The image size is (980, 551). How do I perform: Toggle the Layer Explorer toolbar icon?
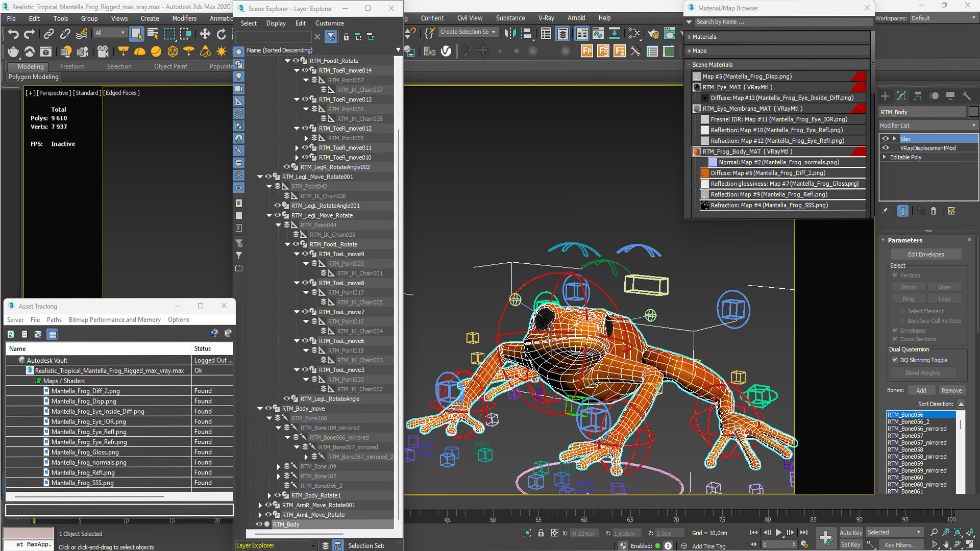(562, 34)
